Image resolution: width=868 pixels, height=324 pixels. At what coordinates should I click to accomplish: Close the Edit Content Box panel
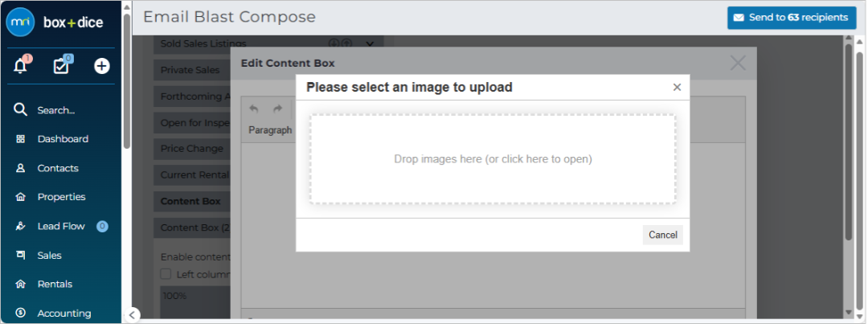click(738, 64)
